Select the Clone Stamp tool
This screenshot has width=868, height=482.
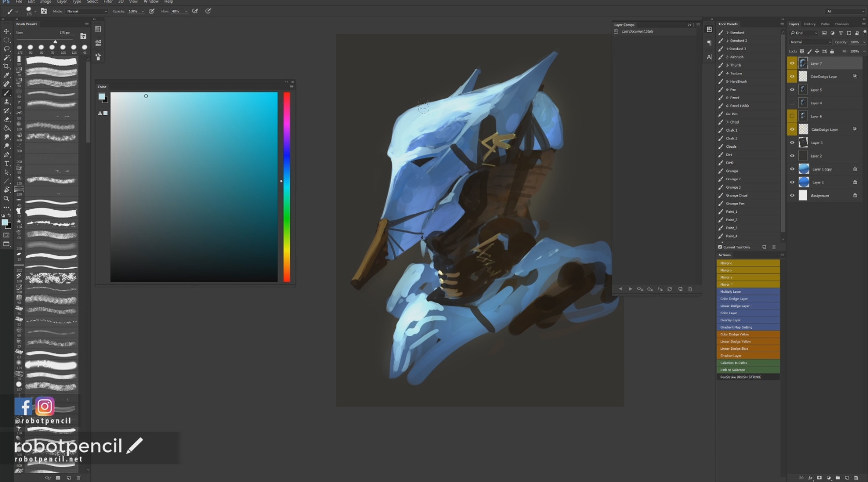click(7, 102)
